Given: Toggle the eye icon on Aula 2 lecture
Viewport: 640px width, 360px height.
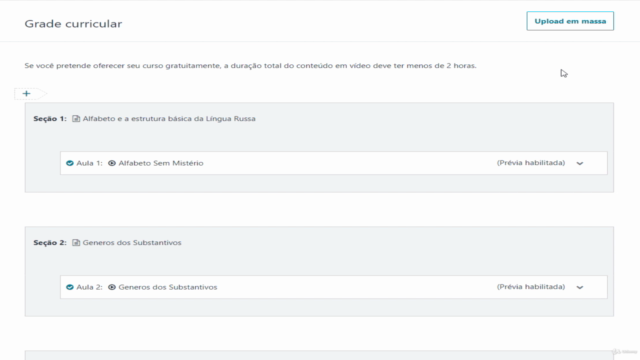Looking at the screenshot, I should [112, 287].
